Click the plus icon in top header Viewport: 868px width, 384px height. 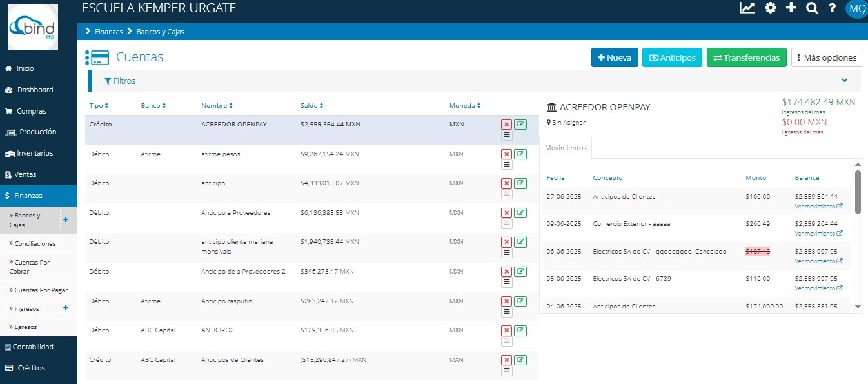(x=791, y=8)
